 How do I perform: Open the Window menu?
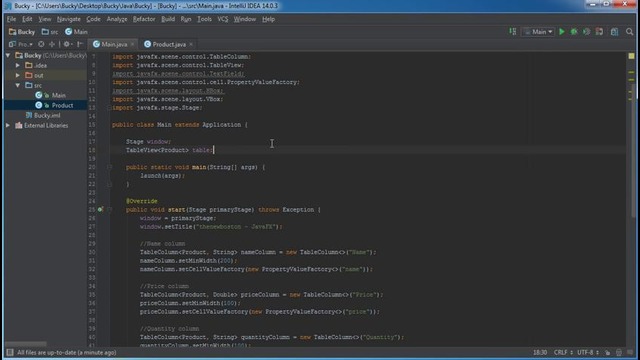(244, 19)
